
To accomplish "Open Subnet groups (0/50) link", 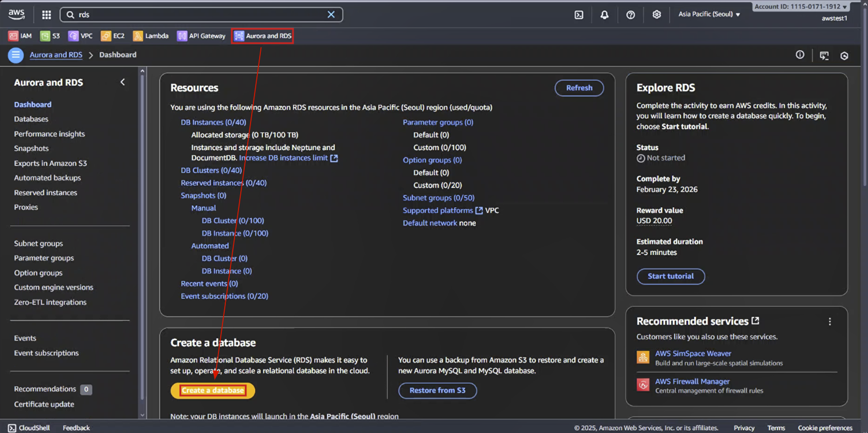I will [439, 198].
